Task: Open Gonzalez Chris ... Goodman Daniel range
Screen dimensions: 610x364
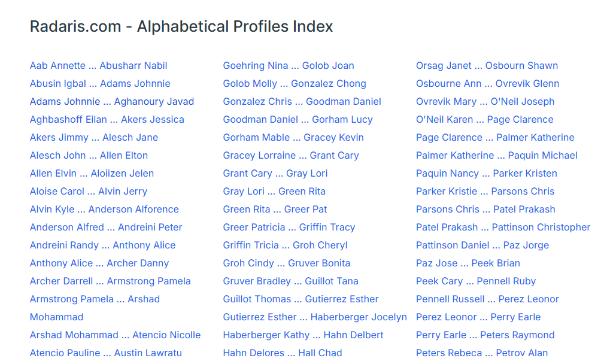Action: tap(302, 102)
